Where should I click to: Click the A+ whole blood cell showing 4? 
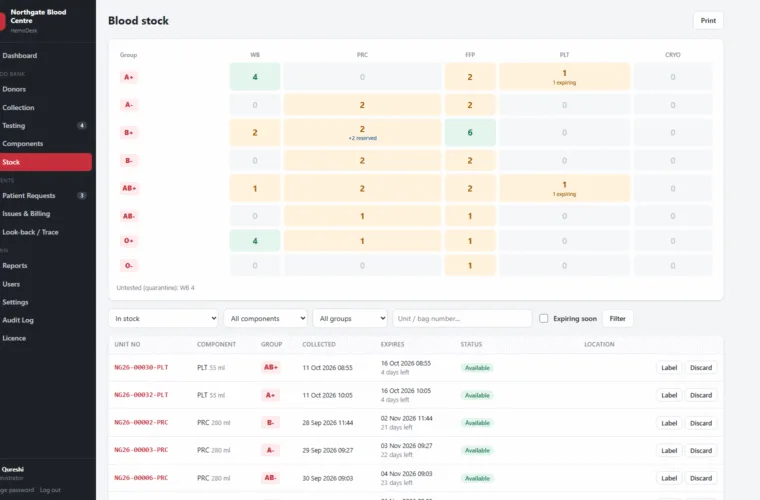tap(255, 77)
